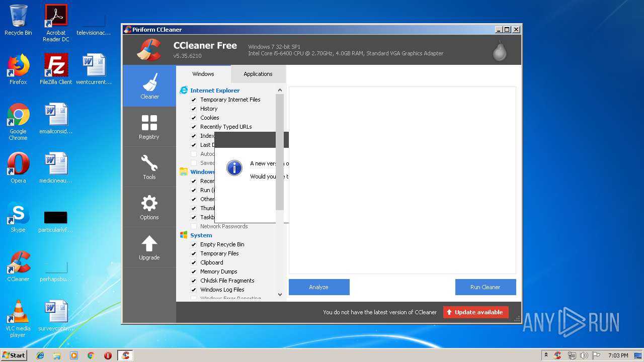Select the medicineau Word document icon
Screen dimensions: 644x362
[56, 168]
